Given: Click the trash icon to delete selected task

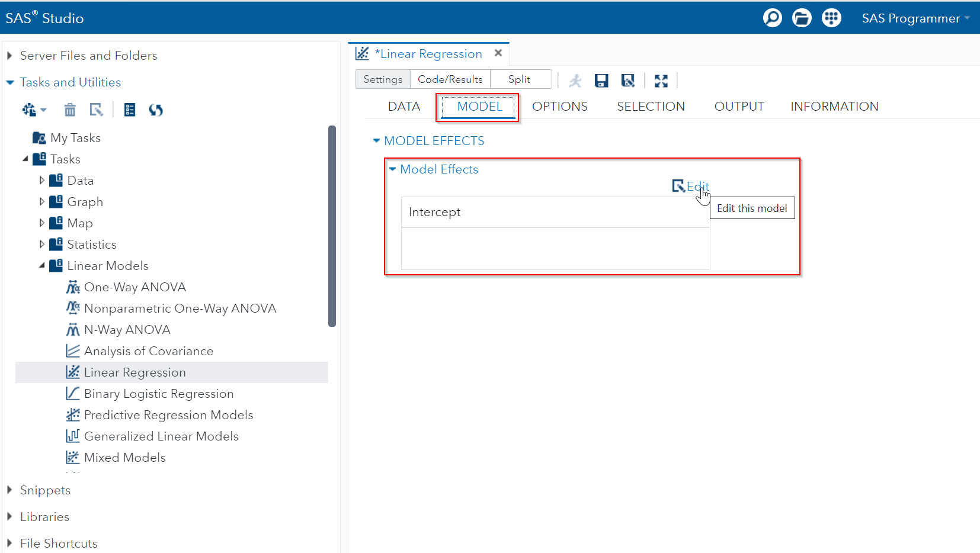Looking at the screenshot, I should 70,110.
